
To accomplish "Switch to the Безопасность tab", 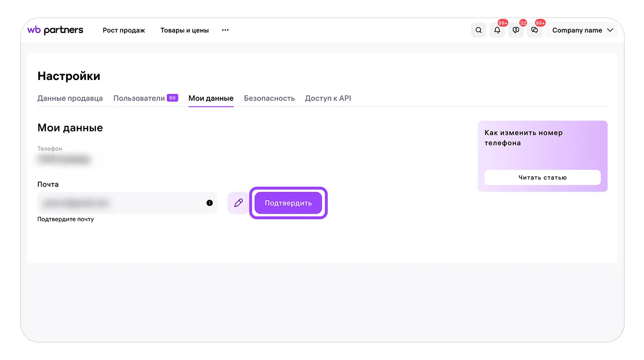I will 269,98.
